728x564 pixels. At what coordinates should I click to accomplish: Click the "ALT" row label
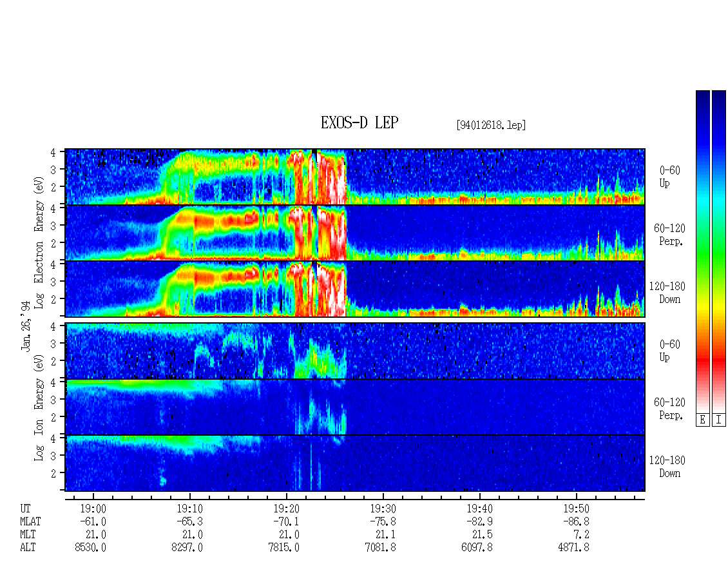(28, 547)
